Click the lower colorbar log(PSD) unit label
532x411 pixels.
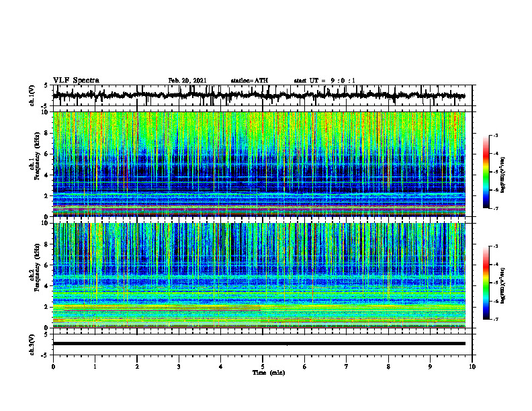click(x=503, y=286)
